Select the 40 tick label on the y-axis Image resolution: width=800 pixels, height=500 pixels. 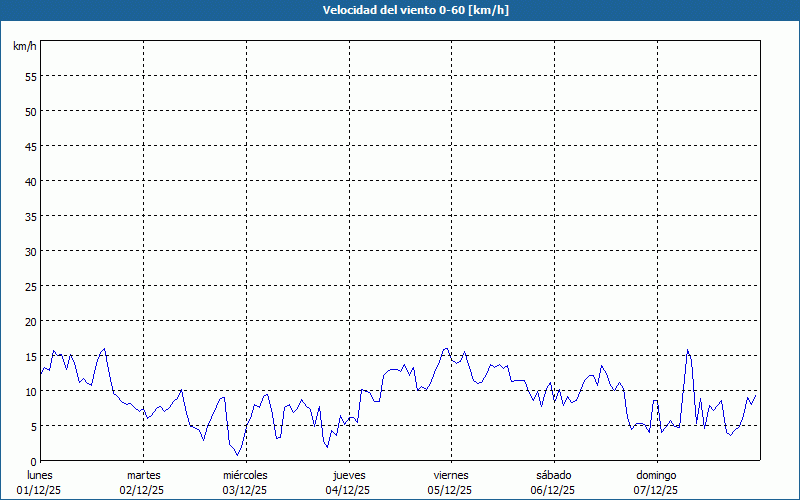click(x=30, y=182)
